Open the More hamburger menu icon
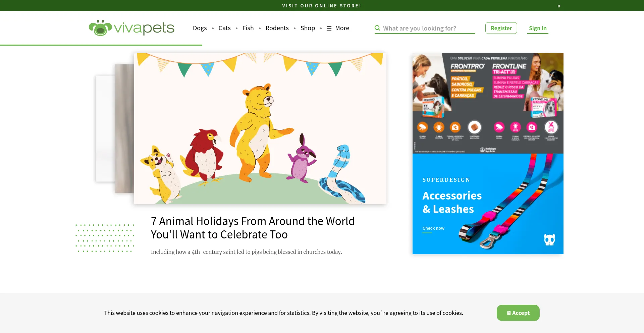The image size is (644, 333). tap(329, 29)
